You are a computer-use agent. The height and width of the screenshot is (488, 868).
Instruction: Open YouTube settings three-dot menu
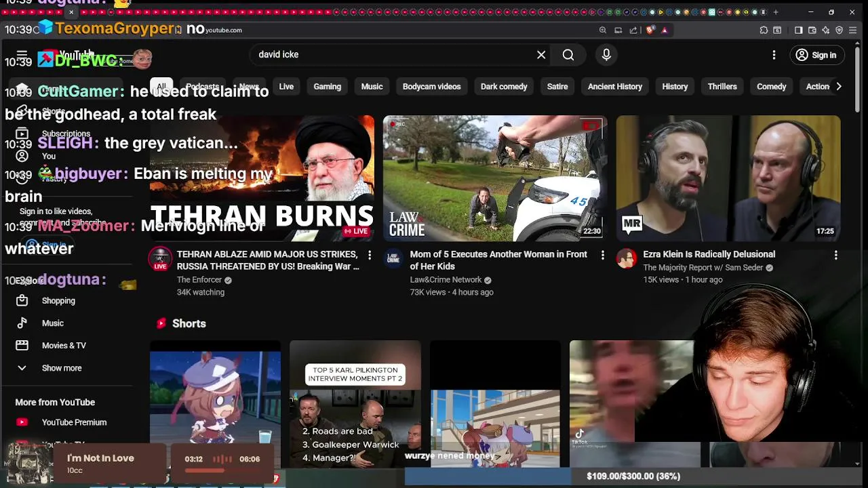click(774, 55)
